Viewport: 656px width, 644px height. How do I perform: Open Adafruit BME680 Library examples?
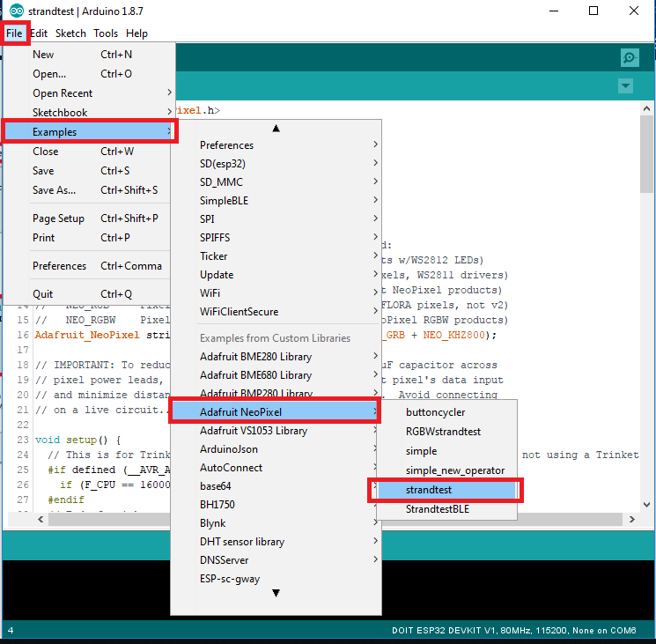tap(276, 375)
